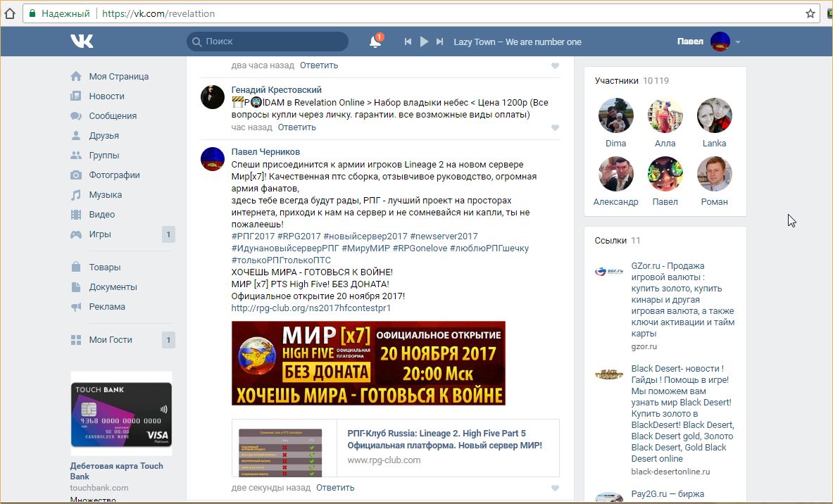
Task: Open GZor.ru link in Ссылки
Action: (x=682, y=300)
